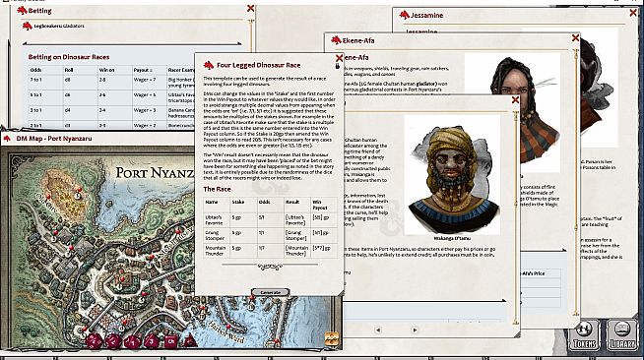
Task: Click the Four Legged Dinosaur Race link icon
Action: pyautogui.click(x=209, y=65)
